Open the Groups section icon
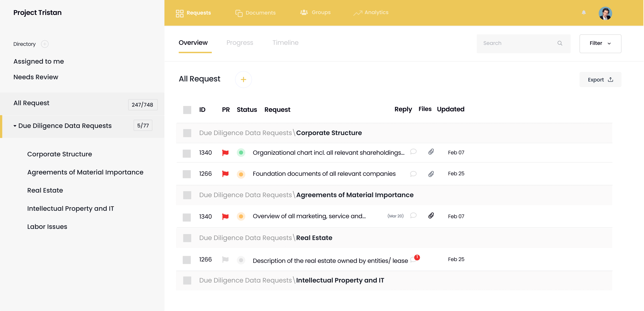644x311 pixels. click(x=304, y=12)
